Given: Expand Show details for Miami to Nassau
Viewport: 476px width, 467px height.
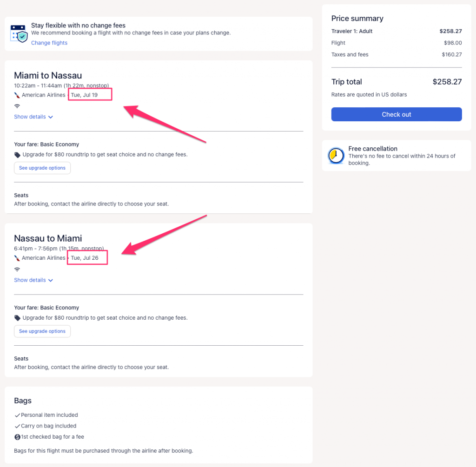Looking at the screenshot, I should [33, 117].
